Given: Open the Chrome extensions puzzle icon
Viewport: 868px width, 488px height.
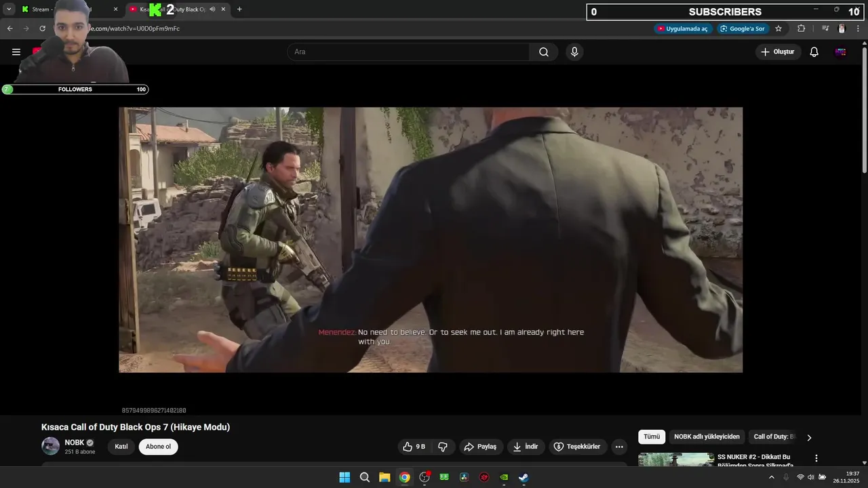Looking at the screenshot, I should (x=802, y=28).
